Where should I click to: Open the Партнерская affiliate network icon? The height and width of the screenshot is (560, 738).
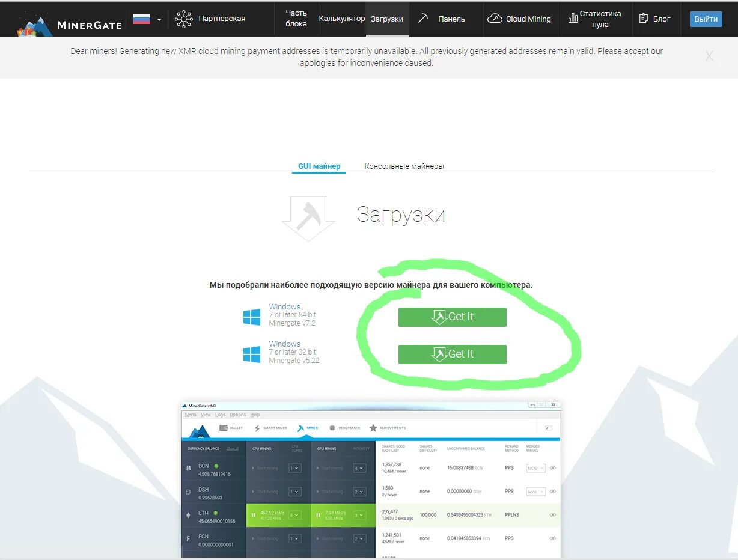184,19
